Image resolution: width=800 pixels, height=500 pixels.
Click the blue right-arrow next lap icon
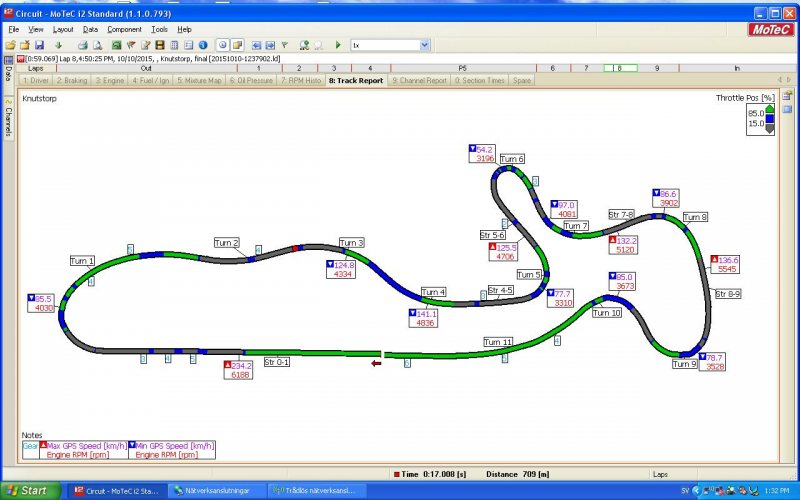tap(270, 45)
